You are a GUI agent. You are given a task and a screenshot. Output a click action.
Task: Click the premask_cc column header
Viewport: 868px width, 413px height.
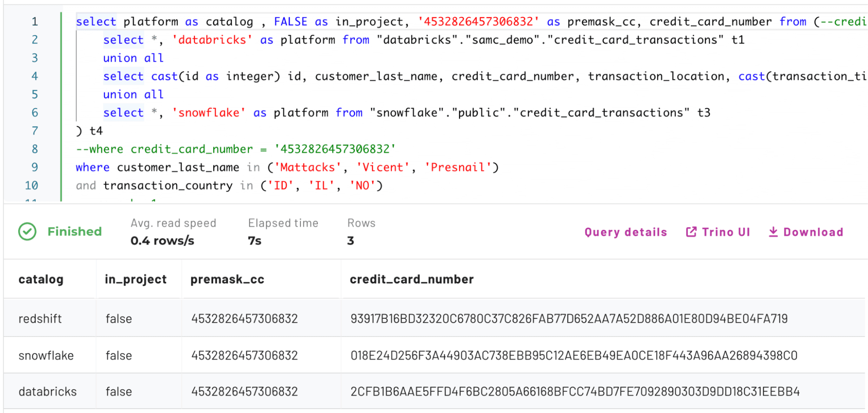[227, 279]
